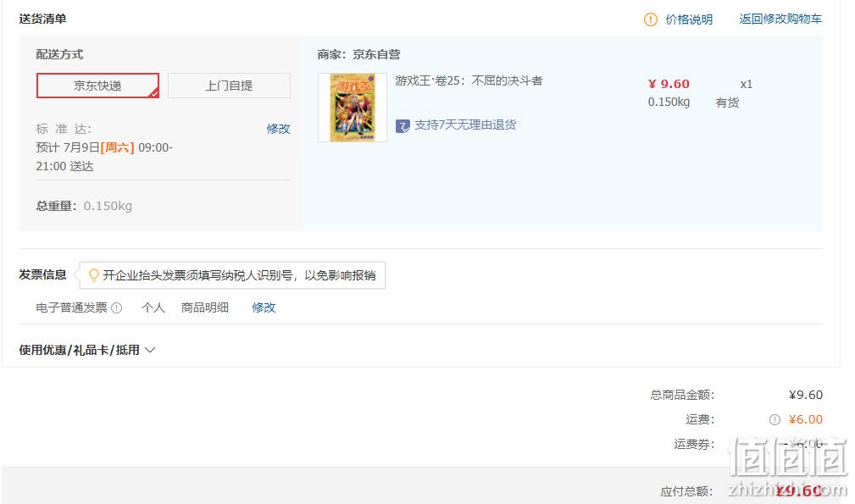Select 上门自提 pickup option
The image size is (855, 504).
229,86
